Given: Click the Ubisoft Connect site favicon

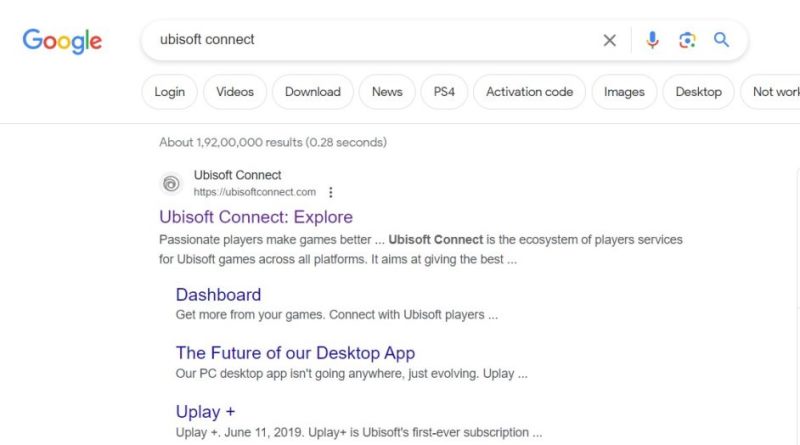Looking at the screenshot, I should pyautogui.click(x=171, y=184).
